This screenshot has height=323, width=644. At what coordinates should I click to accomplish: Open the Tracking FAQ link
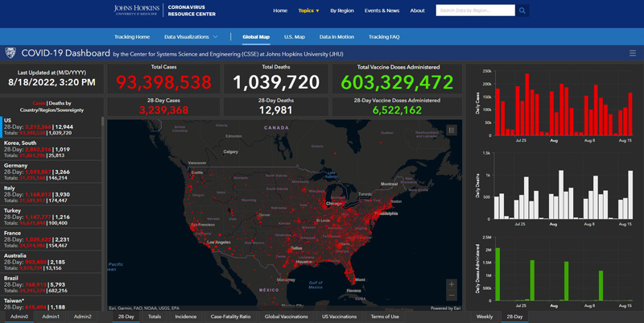[384, 37]
